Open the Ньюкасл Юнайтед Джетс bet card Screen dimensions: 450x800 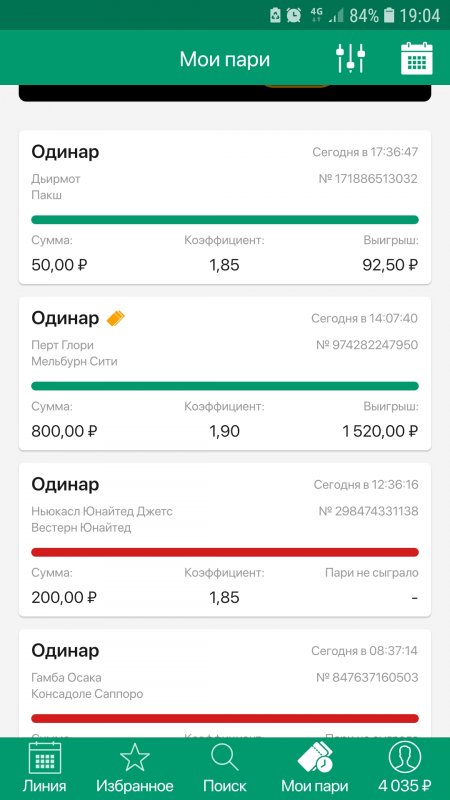pyautogui.click(x=225, y=540)
